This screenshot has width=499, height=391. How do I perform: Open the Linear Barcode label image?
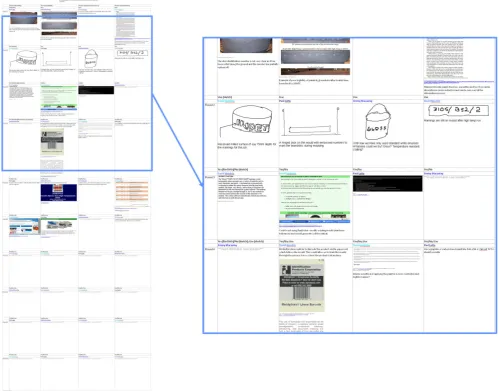click(x=302, y=285)
